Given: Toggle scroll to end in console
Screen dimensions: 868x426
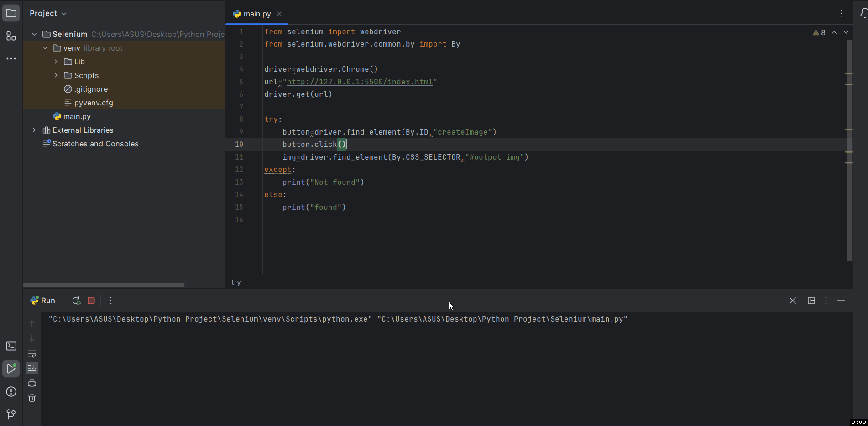Looking at the screenshot, I should [x=32, y=368].
